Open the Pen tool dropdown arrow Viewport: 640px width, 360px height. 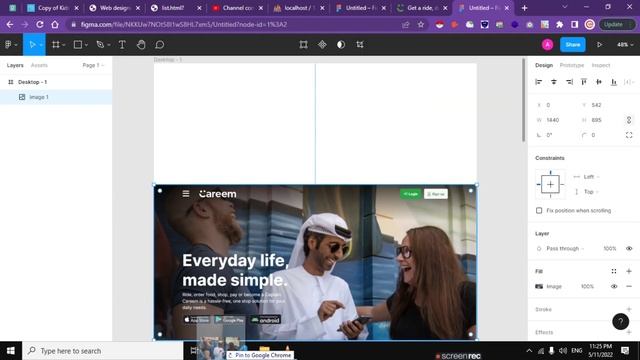pyautogui.click(x=109, y=45)
